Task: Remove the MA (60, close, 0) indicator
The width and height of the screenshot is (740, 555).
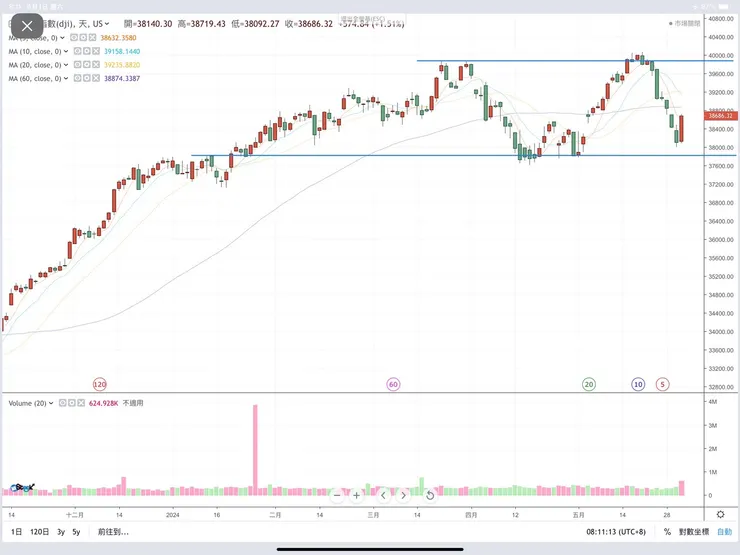Action: (96, 78)
